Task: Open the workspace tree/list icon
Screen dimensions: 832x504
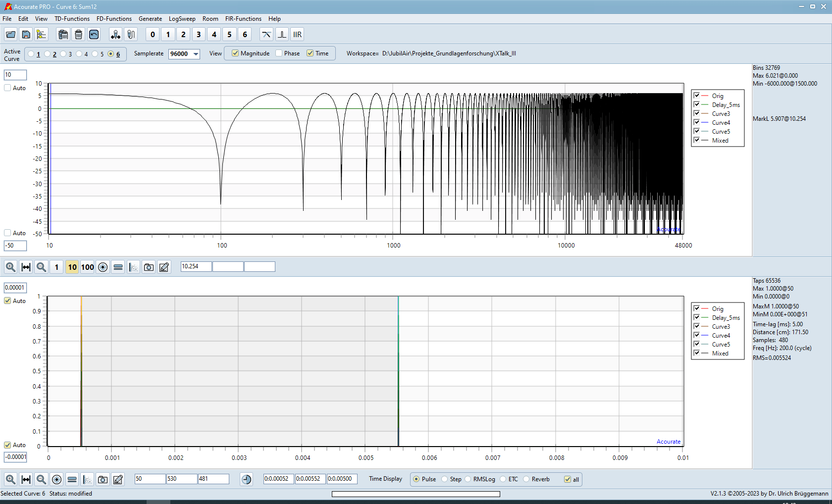Action: [41, 34]
